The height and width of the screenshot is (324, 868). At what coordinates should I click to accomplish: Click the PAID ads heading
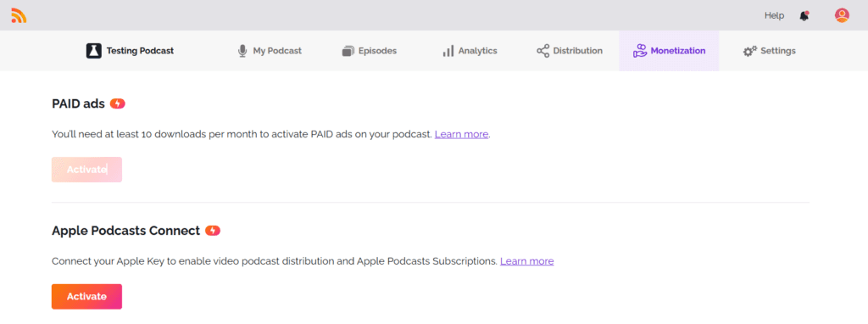click(x=78, y=103)
